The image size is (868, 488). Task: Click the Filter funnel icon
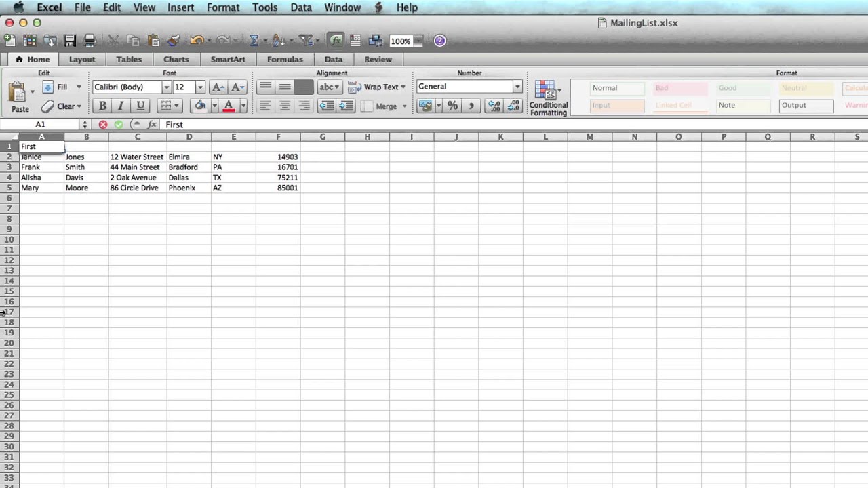point(305,41)
